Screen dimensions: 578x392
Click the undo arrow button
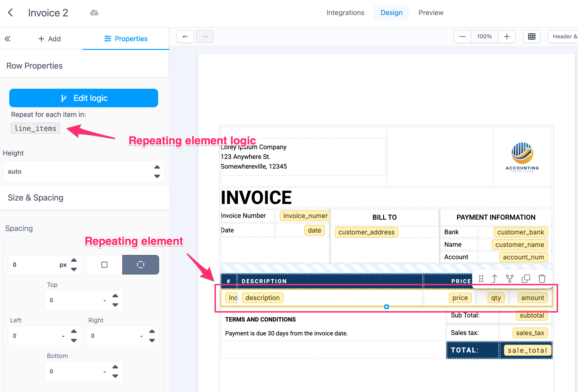(185, 36)
